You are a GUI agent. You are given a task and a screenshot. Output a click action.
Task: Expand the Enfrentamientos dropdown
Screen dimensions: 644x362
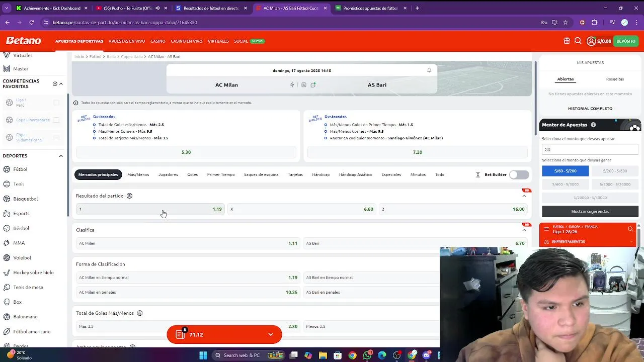(631, 242)
